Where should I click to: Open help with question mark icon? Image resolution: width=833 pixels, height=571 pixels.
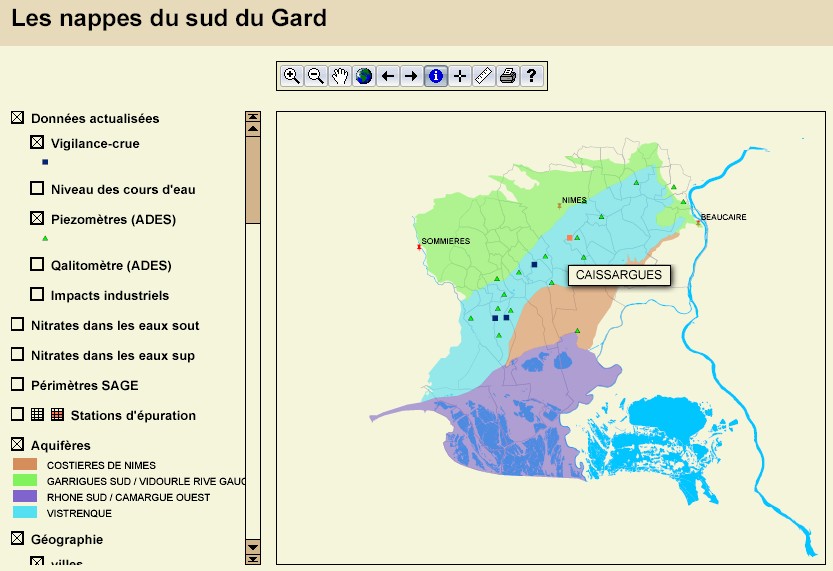click(532, 76)
